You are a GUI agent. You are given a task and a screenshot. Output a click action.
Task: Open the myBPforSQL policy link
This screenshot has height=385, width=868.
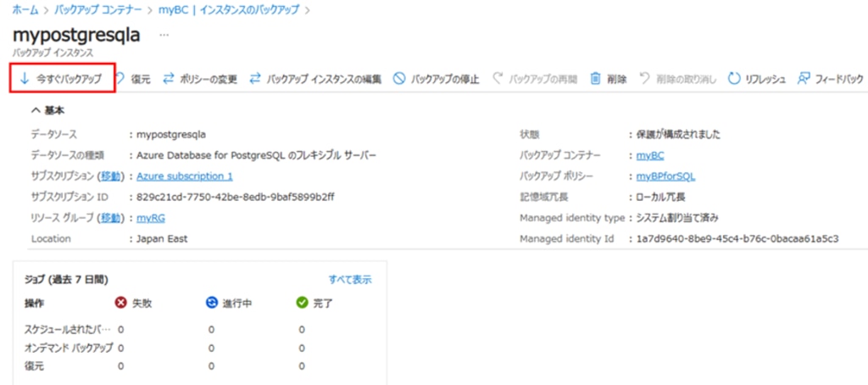pos(665,176)
